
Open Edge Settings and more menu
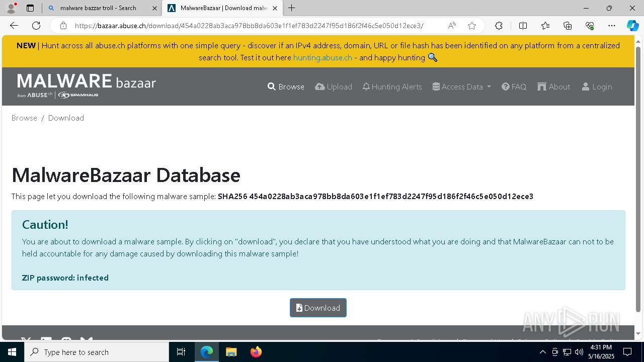click(x=612, y=26)
